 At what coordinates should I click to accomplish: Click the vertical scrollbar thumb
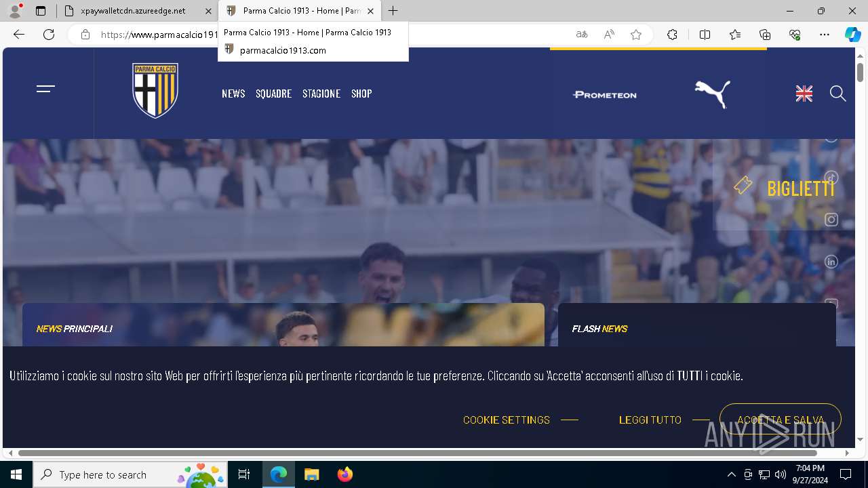point(860,72)
